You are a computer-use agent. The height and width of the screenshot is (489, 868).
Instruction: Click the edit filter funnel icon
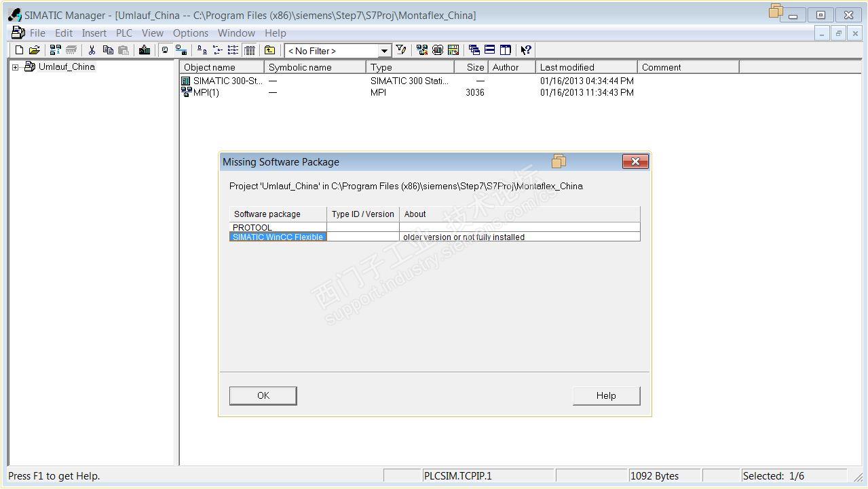[401, 50]
